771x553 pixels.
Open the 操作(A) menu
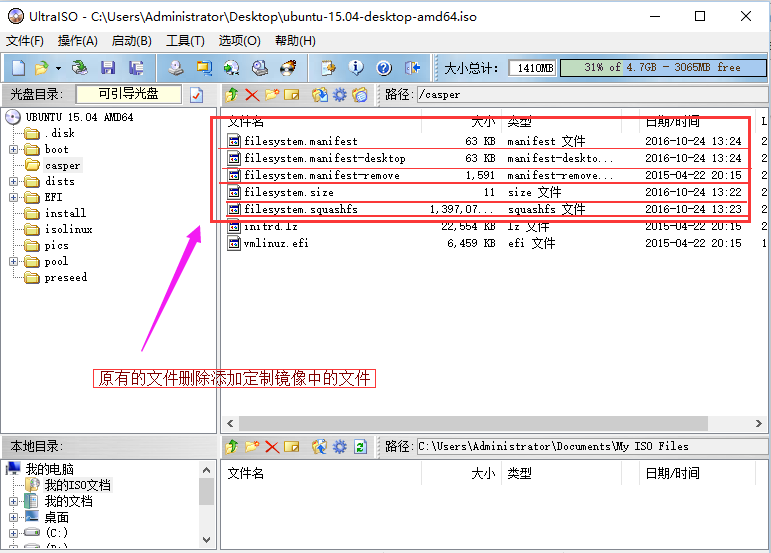coord(78,41)
